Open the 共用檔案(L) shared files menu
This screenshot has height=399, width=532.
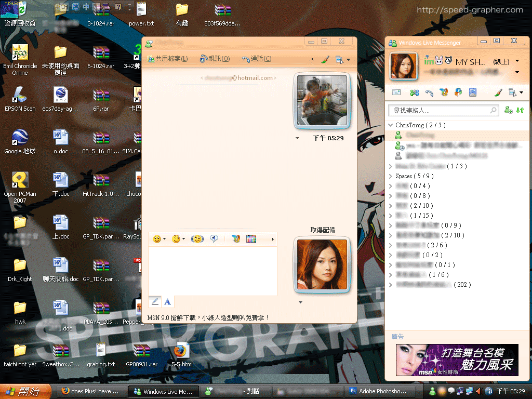pyautogui.click(x=168, y=59)
